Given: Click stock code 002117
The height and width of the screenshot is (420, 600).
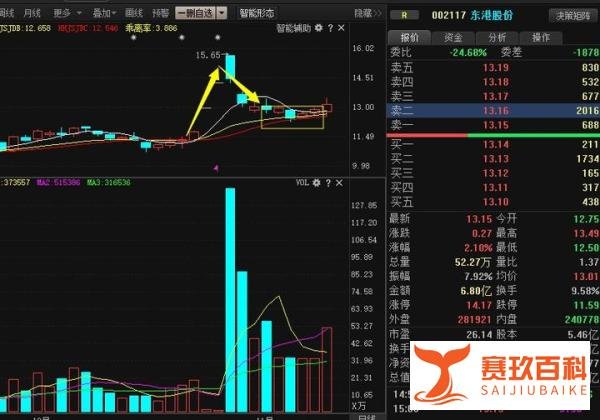Looking at the screenshot, I should click(x=448, y=15).
